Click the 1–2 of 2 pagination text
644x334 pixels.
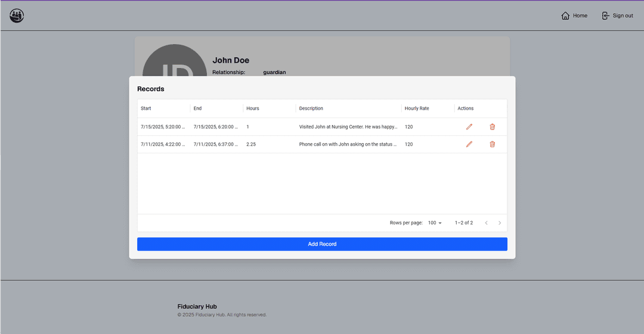tap(464, 222)
